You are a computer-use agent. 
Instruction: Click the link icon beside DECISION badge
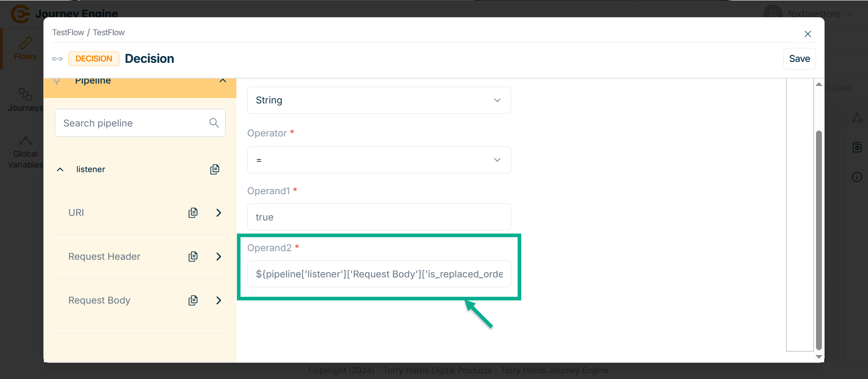click(x=57, y=59)
